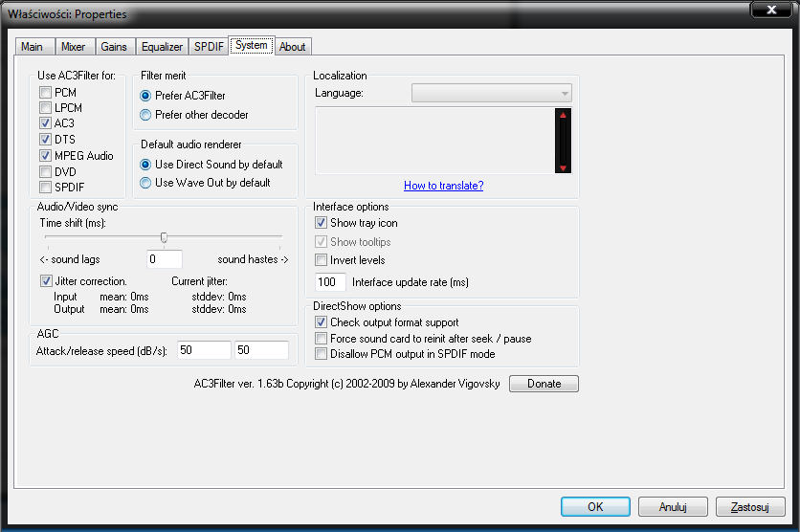
Task: Click inside the localization text box
Action: 435,141
